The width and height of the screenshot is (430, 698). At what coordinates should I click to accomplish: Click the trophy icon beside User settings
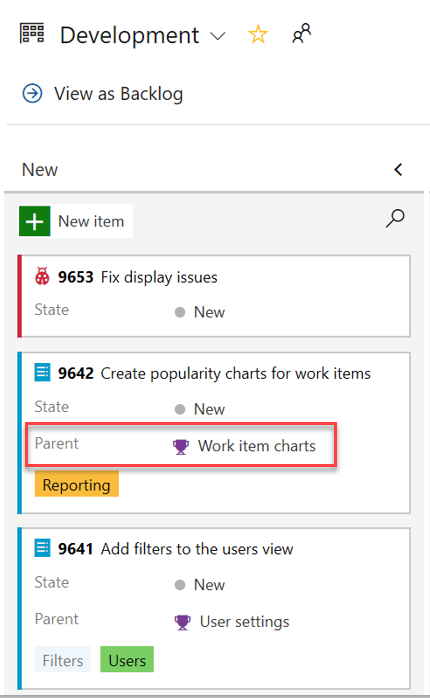(x=182, y=622)
